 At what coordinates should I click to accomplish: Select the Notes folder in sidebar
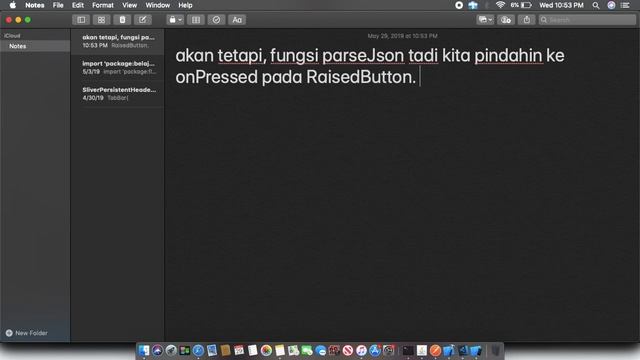[35, 46]
